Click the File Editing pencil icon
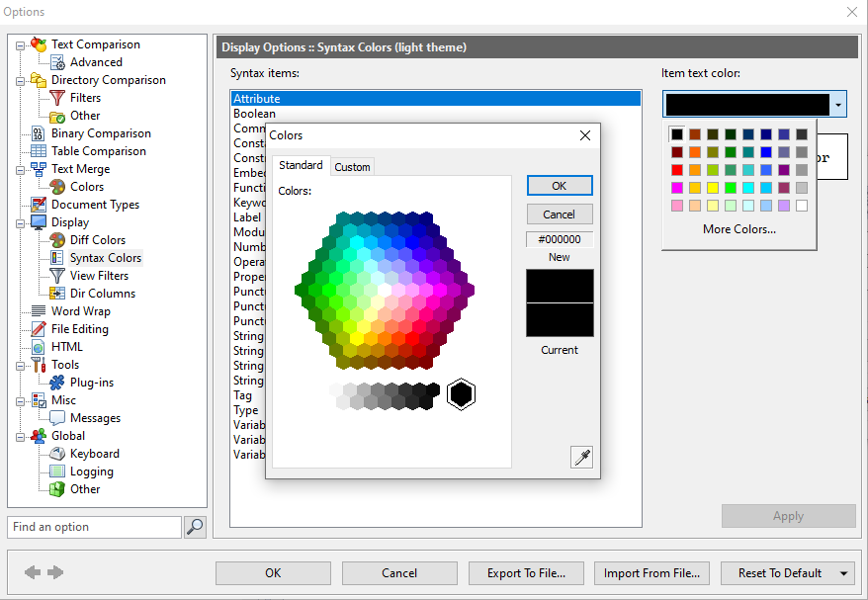This screenshot has height=600, width=868. tap(39, 329)
